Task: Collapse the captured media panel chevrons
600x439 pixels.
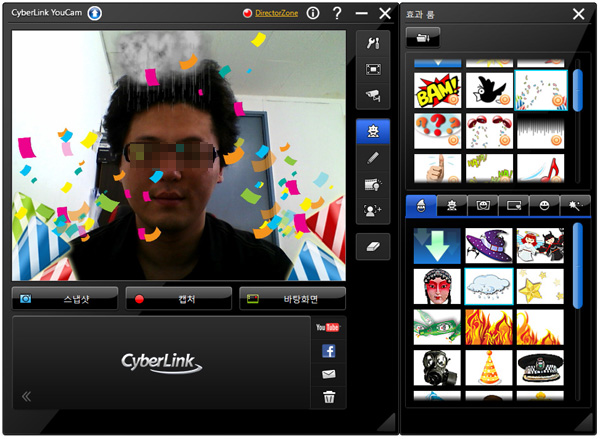Action: coord(26,396)
